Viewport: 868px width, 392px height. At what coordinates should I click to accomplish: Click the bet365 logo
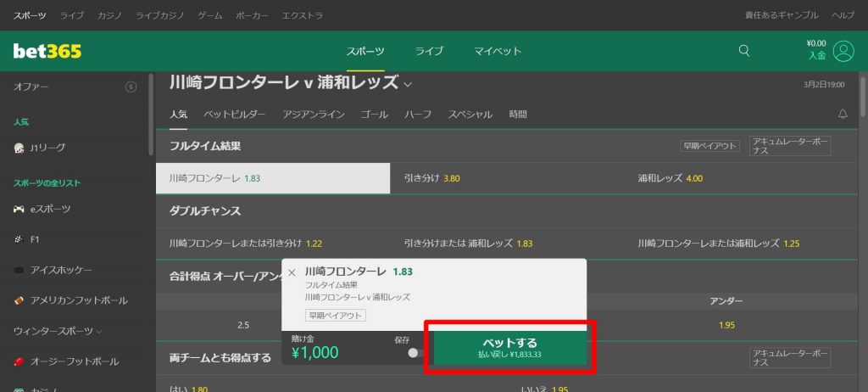pos(47,52)
